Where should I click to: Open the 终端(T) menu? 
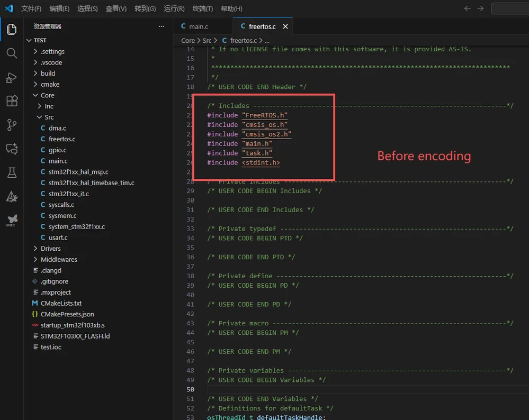(x=202, y=8)
